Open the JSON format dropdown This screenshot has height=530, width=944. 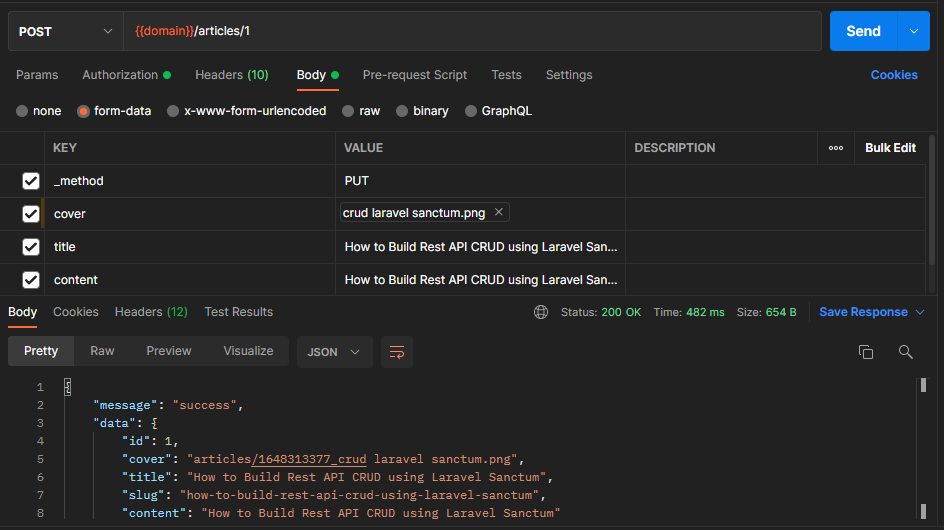pyautogui.click(x=334, y=352)
